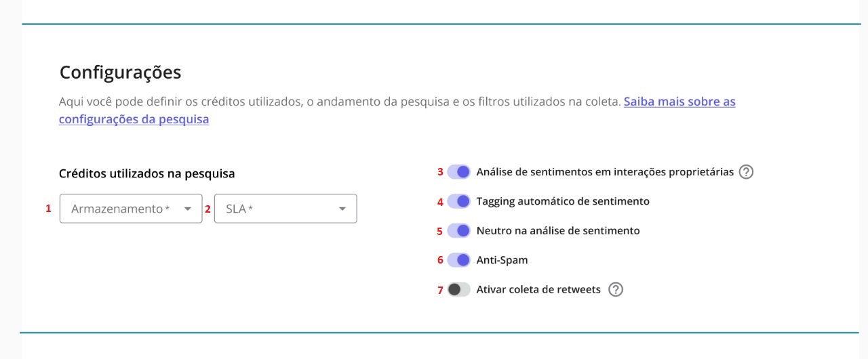Click Ativar coleta de retweets label text
Screen dimensions: 868x359
pos(538,290)
